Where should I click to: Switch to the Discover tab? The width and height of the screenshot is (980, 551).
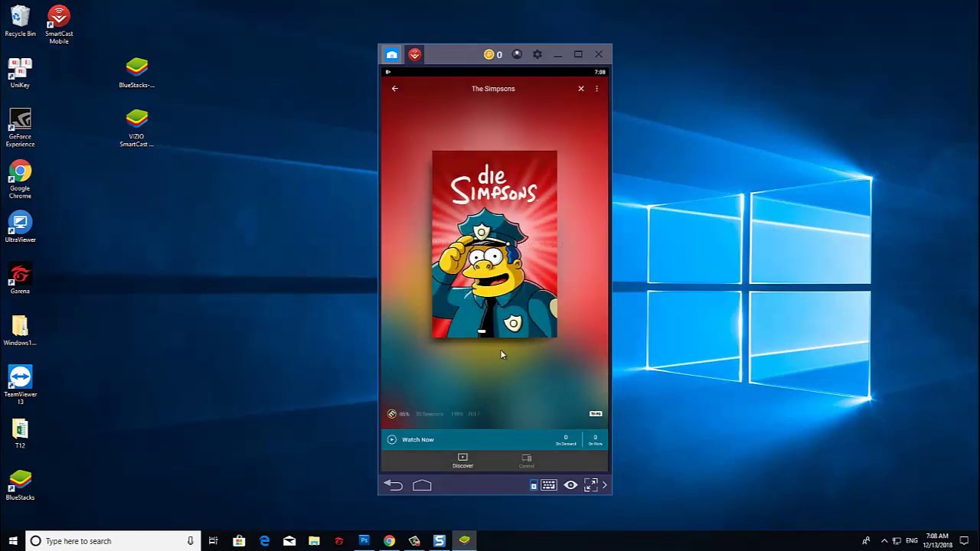tap(462, 461)
